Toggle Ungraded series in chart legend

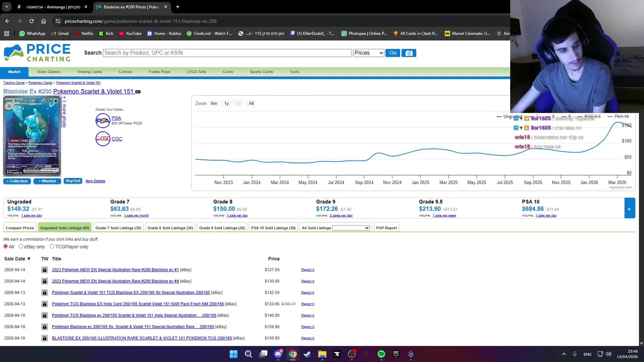(x=509, y=117)
